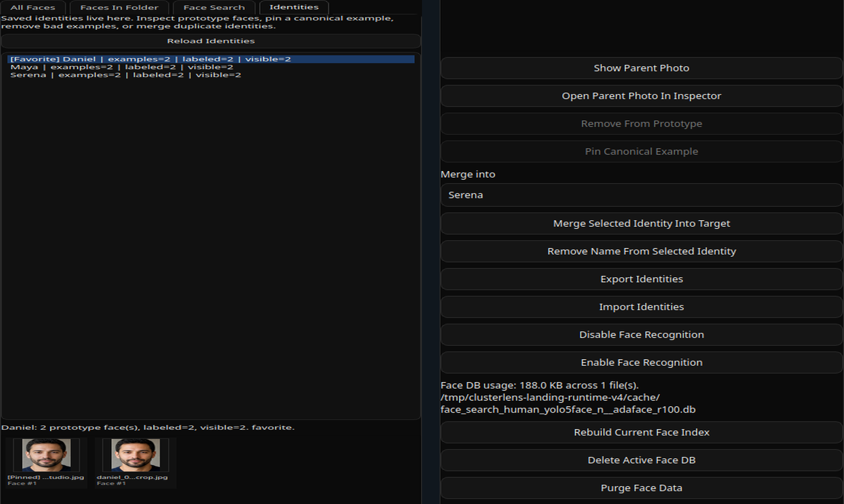Select the Favorite Daniel identity row

point(211,59)
